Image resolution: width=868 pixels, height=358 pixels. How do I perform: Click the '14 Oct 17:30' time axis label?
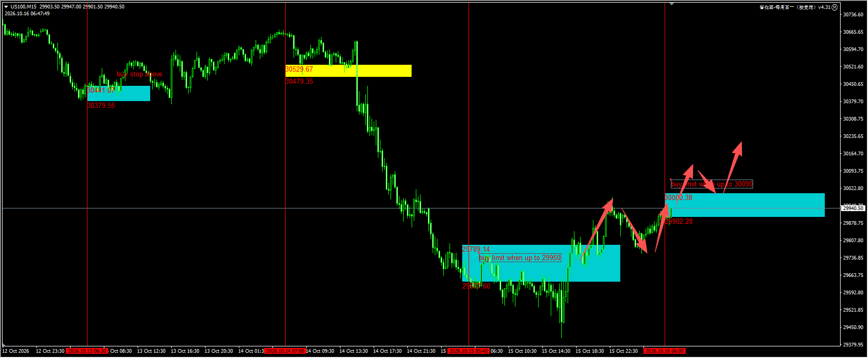(x=387, y=351)
